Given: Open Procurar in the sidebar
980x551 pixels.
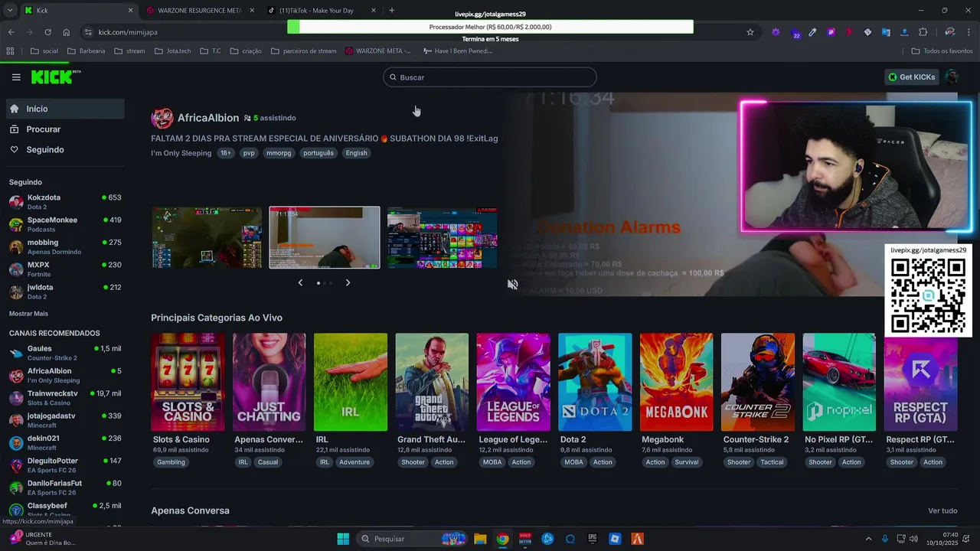Looking at the screenshot, I should (64, 129).
